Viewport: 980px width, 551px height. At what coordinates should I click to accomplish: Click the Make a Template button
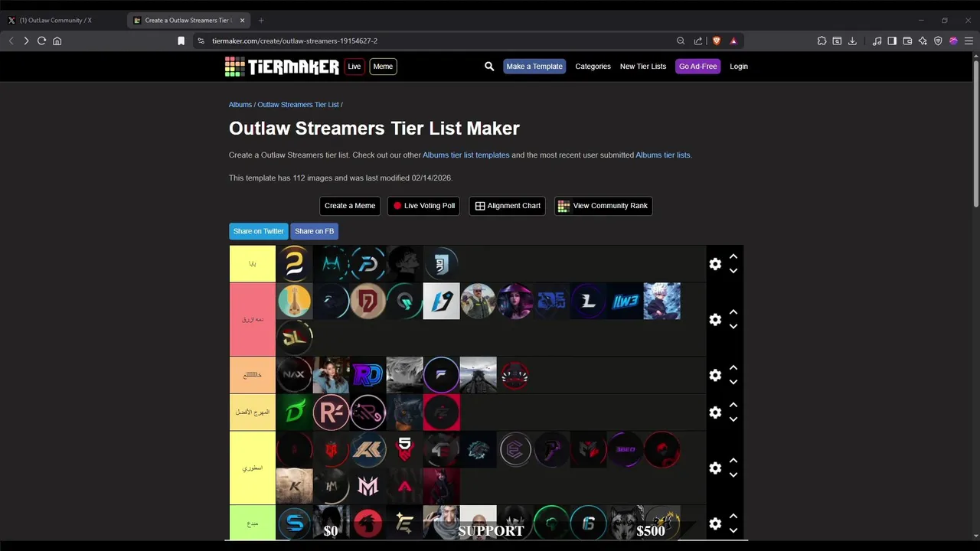pos(534,67)
